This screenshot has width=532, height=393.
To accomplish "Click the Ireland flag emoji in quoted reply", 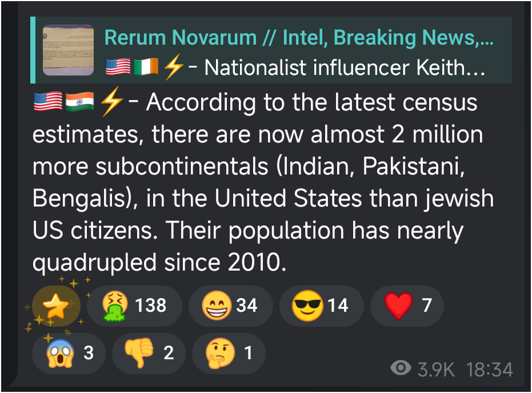I will pyautogui.click(x=146, y=66).
